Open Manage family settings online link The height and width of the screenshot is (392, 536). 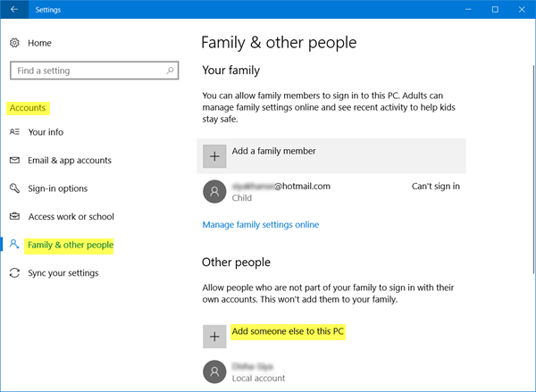coord(260,224)
